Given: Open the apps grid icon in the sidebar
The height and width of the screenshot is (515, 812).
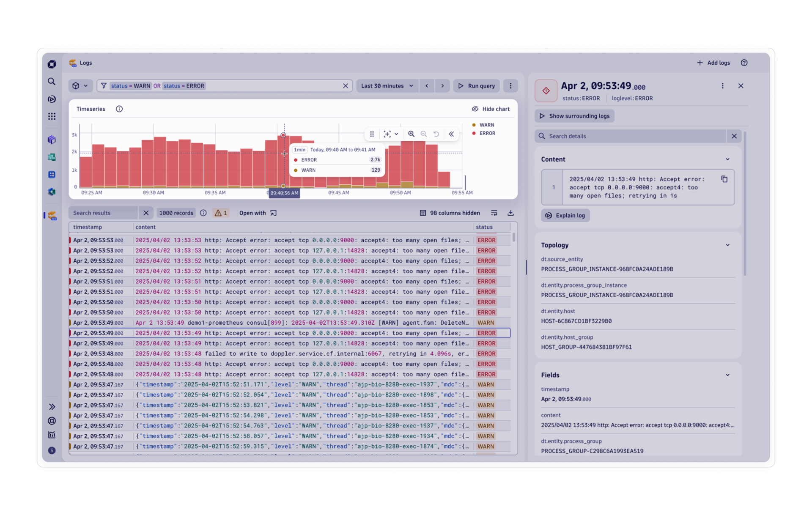Looking at the screenshot, I should coord(52,116).
